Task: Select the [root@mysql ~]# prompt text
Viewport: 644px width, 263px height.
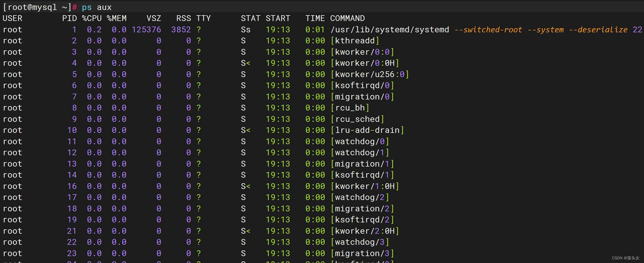Action: (x=40, y=7)
